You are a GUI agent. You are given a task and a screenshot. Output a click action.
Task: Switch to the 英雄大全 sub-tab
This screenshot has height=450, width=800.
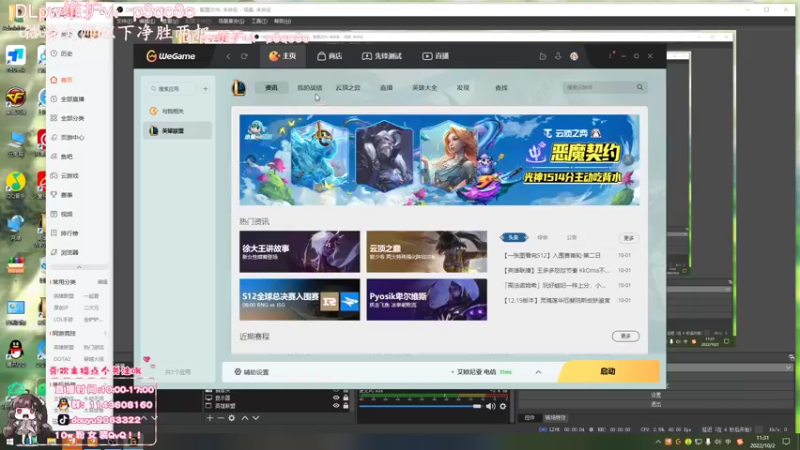(424, 88)
